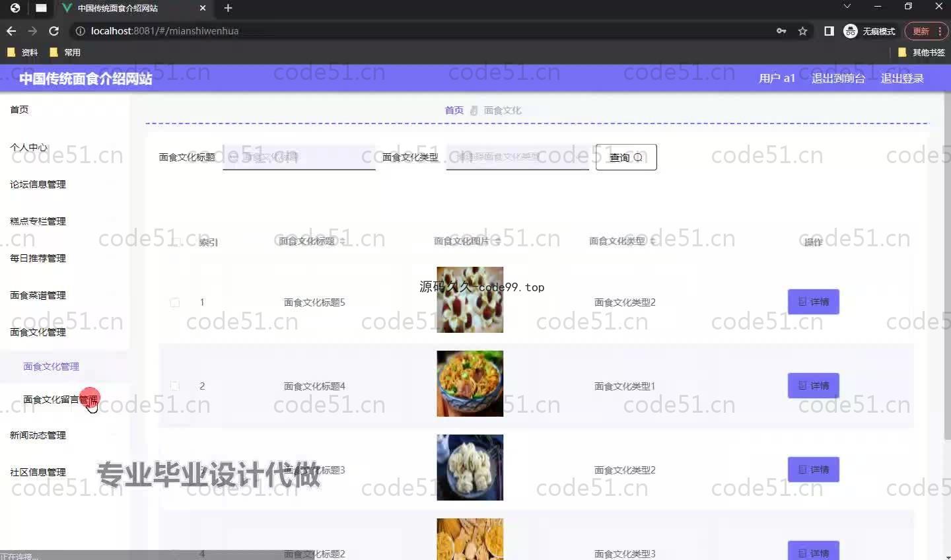This screenshot has width=951, height=560.
Task: Click the incognito mode indicator 无痕模式
Action: click(x=870, y=31)
